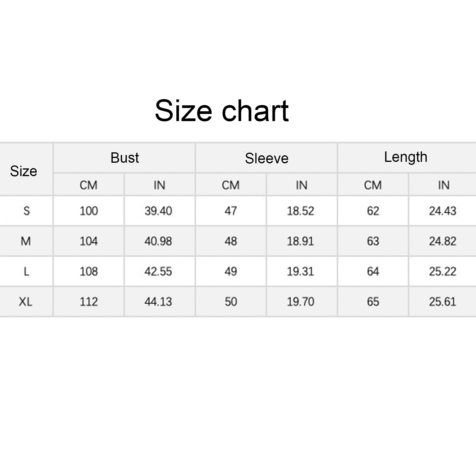476x476 pixels.
Task: Select the 44.13 bust inches cell
Action: click(x=158, y=302)
